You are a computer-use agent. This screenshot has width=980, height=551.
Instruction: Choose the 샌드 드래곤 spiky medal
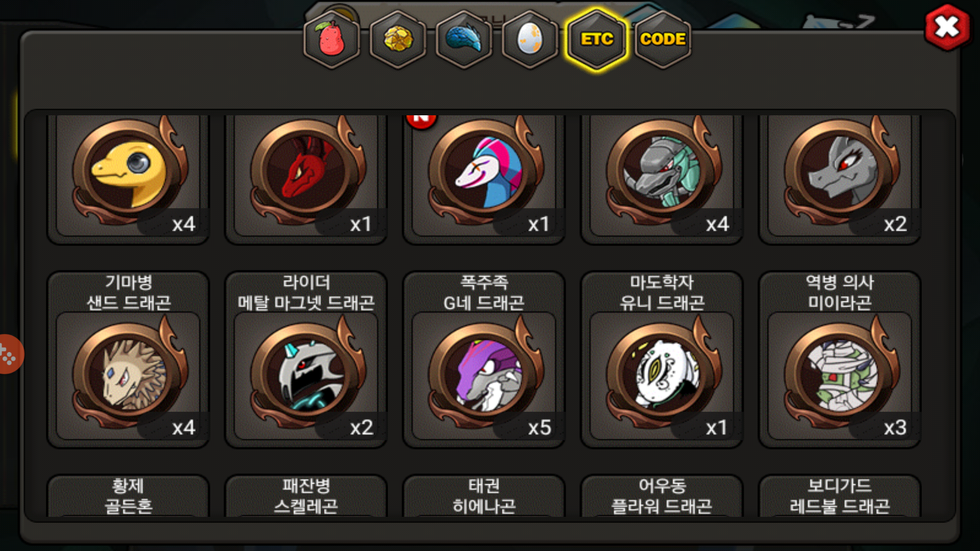(x=128, y=360)
